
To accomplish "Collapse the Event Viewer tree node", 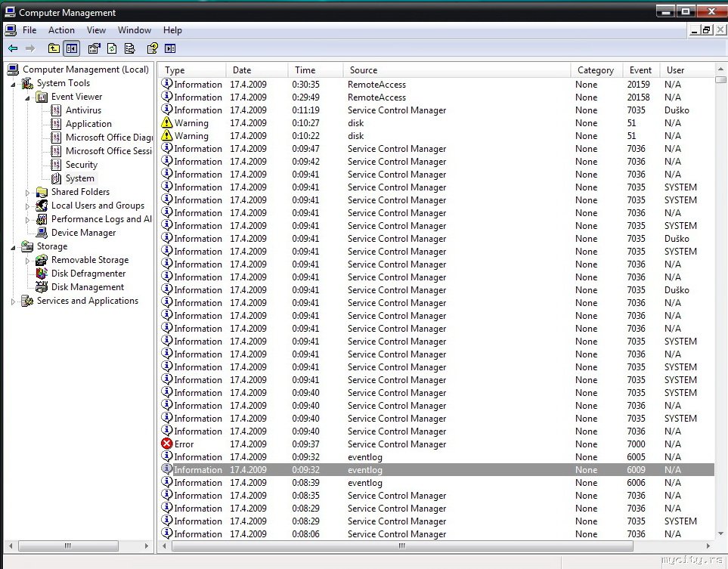I will pyautogui.click(x=28, y=97).
